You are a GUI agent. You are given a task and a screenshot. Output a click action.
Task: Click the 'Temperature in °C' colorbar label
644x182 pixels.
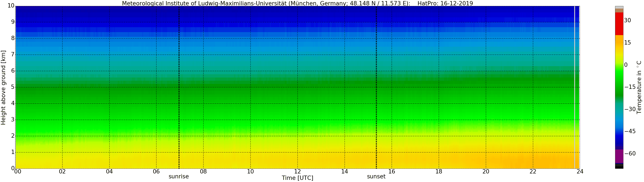point(639,88)
